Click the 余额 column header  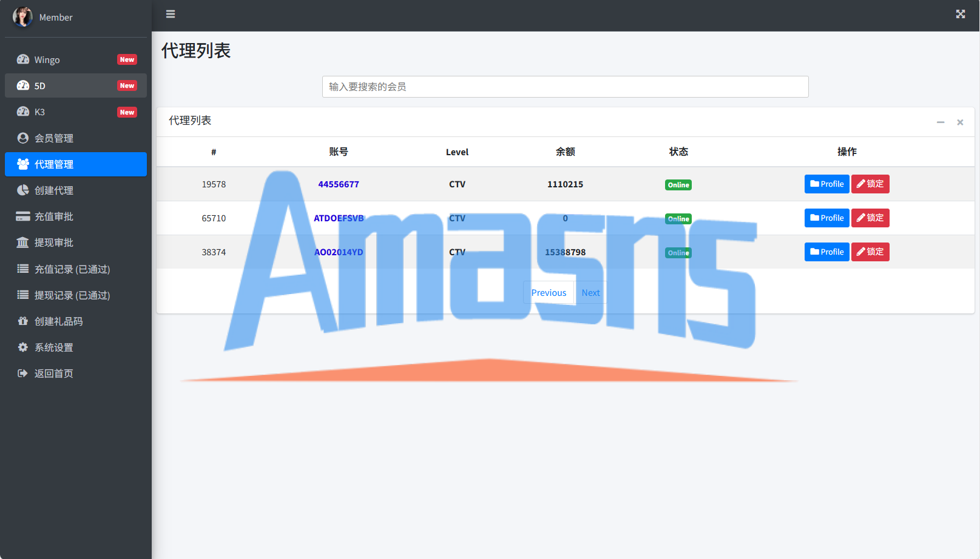point(565,152)
